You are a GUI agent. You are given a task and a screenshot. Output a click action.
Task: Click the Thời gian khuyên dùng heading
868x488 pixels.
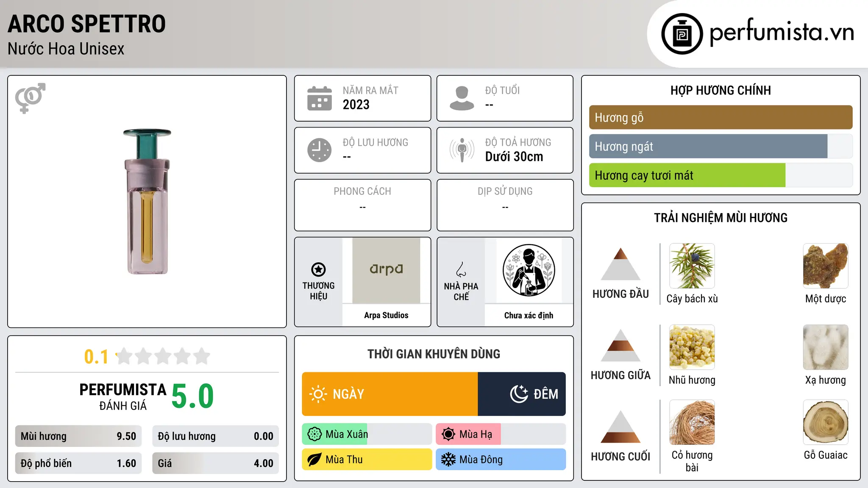coord(434,354)
